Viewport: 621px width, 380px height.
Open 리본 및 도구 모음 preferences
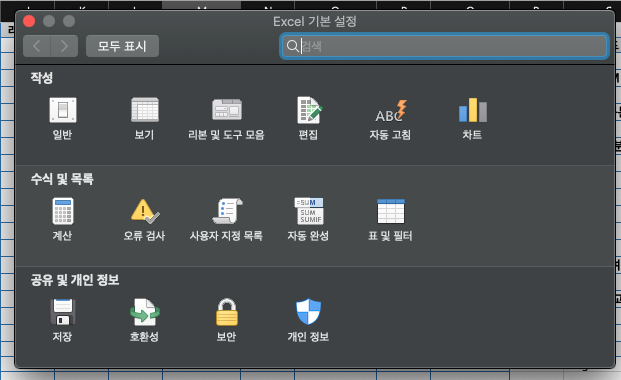tap(227, 110)
